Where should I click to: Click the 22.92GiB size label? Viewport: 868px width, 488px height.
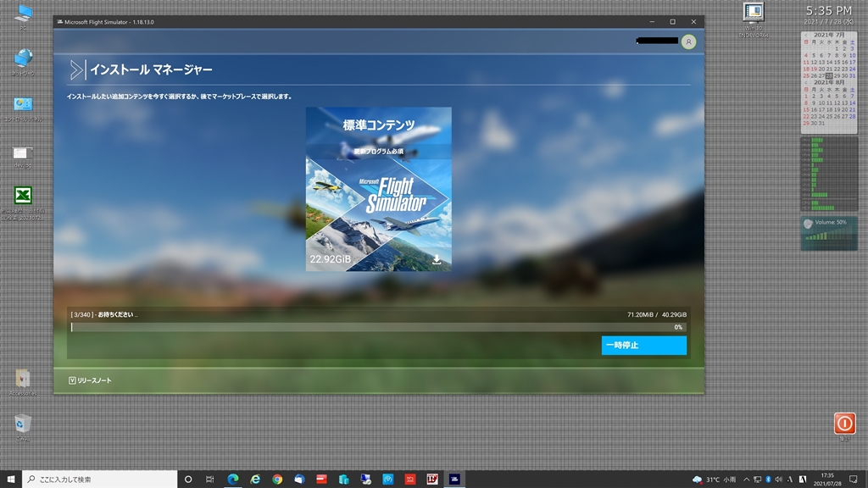pyautogui.click(x=330, y=259)
